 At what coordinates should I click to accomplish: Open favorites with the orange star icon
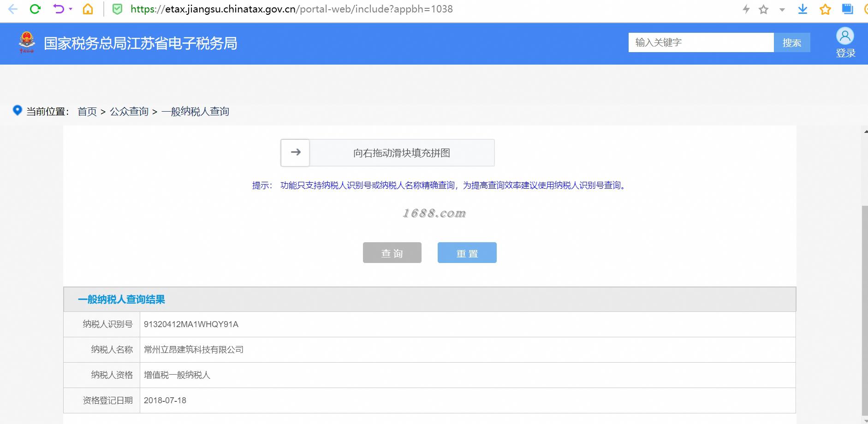(825, 9)
